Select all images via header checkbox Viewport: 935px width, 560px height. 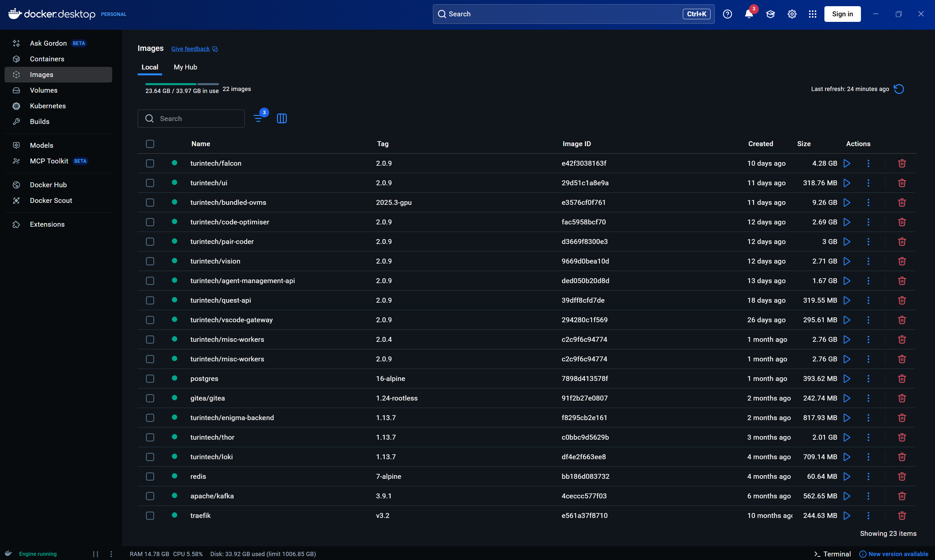150,144
